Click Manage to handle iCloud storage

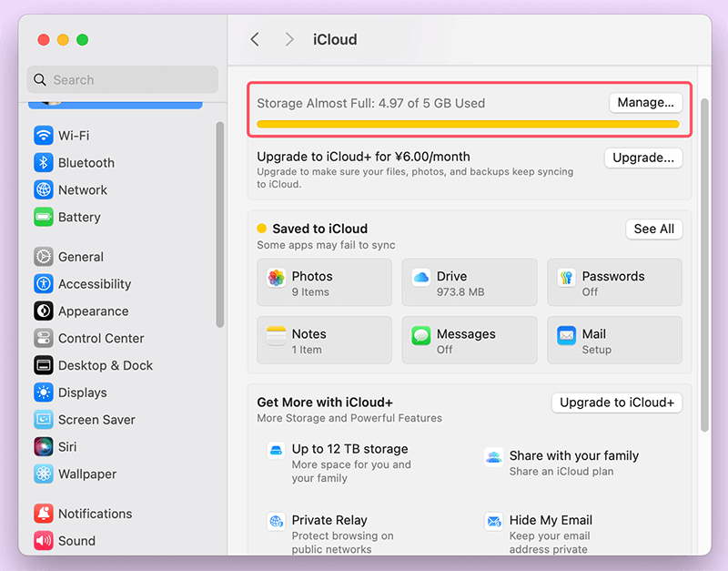pos(645,102)
